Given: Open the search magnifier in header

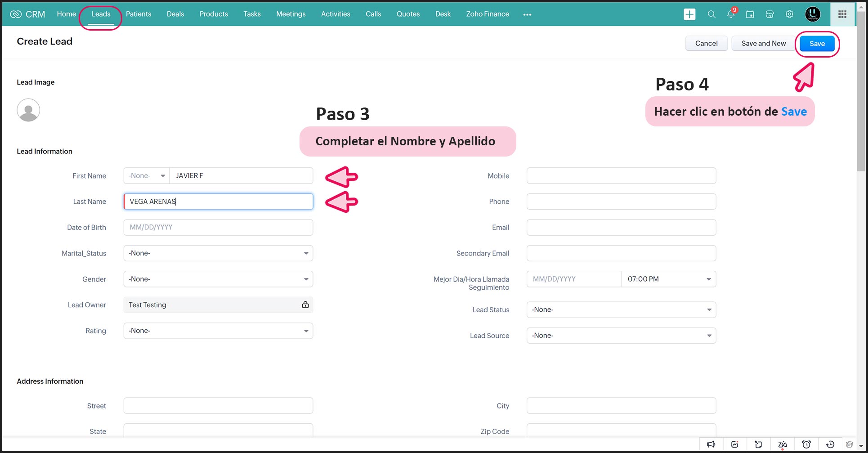Looking at the screenshot, I should click(x=711, y=14).
